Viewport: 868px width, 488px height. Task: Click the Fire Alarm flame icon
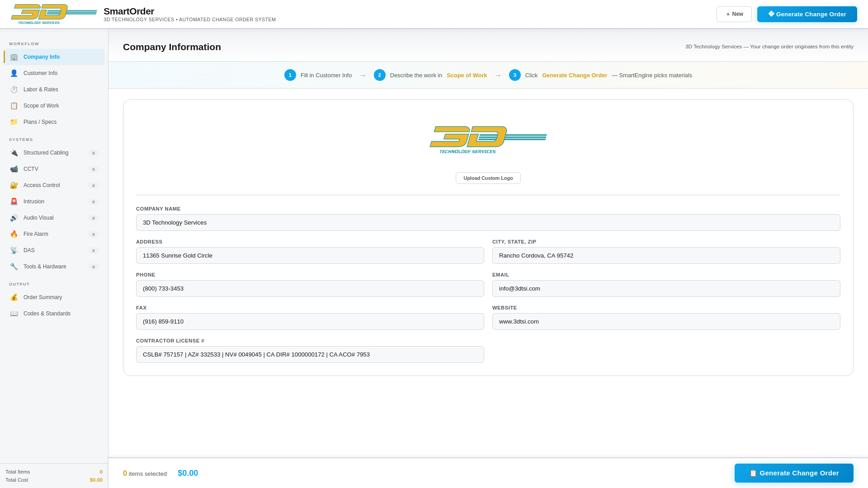pyautogui.click(x=14, y=234)
